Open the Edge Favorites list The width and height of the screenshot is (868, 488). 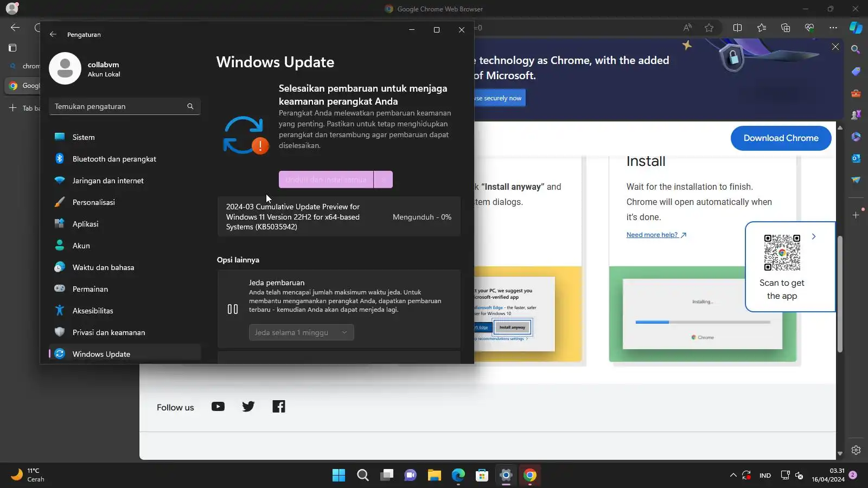[762, 28]
